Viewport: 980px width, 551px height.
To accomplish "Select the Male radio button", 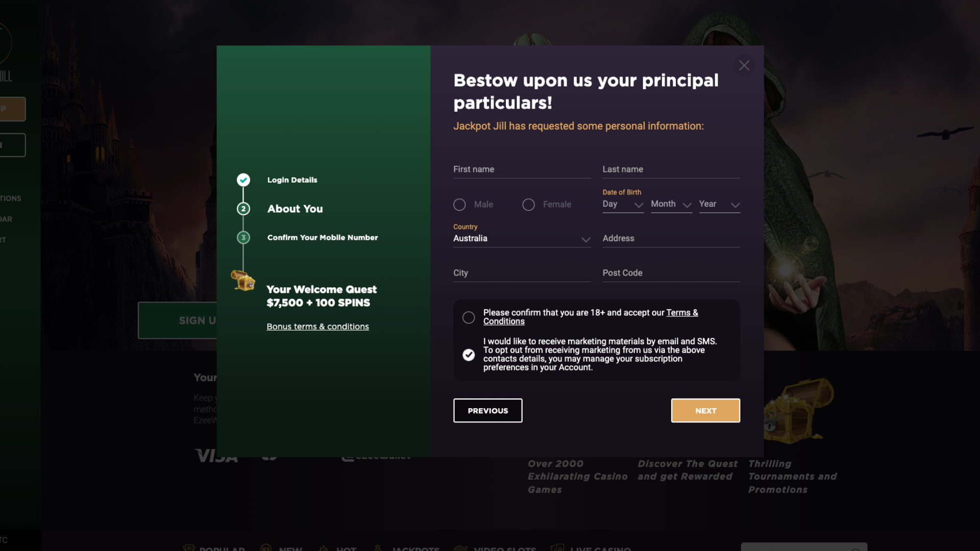I will click(x=459, y=205).
